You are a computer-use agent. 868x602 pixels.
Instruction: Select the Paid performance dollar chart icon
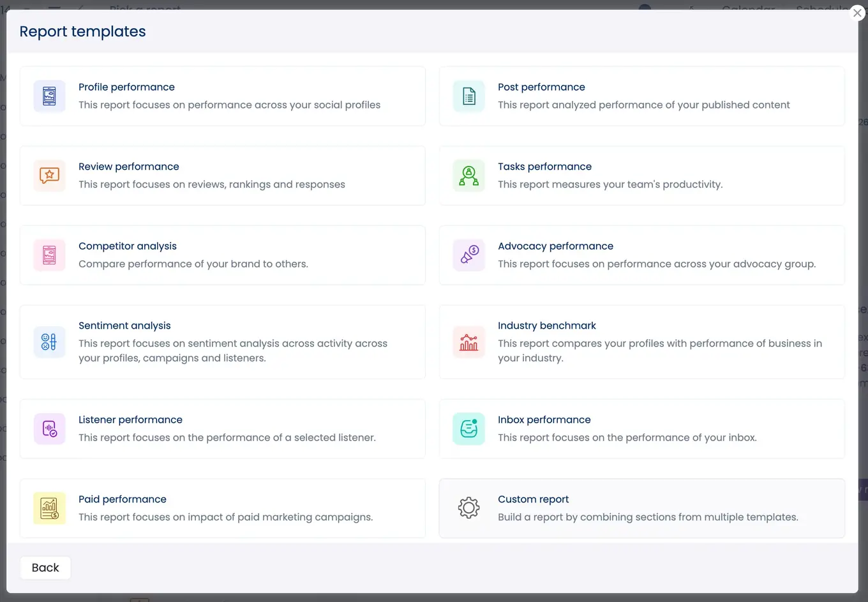click(x=49, y=508)
